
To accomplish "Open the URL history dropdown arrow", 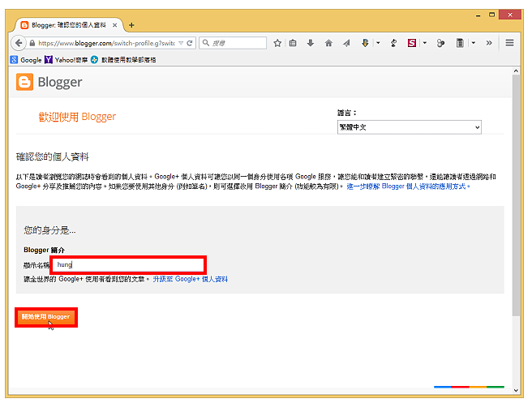I will (181, 43).
